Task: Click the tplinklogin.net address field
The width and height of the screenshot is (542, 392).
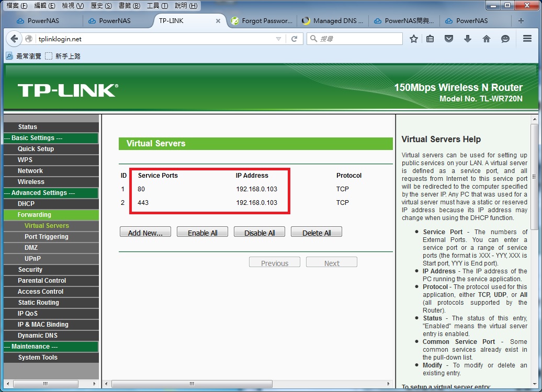Action: point(155,39)
